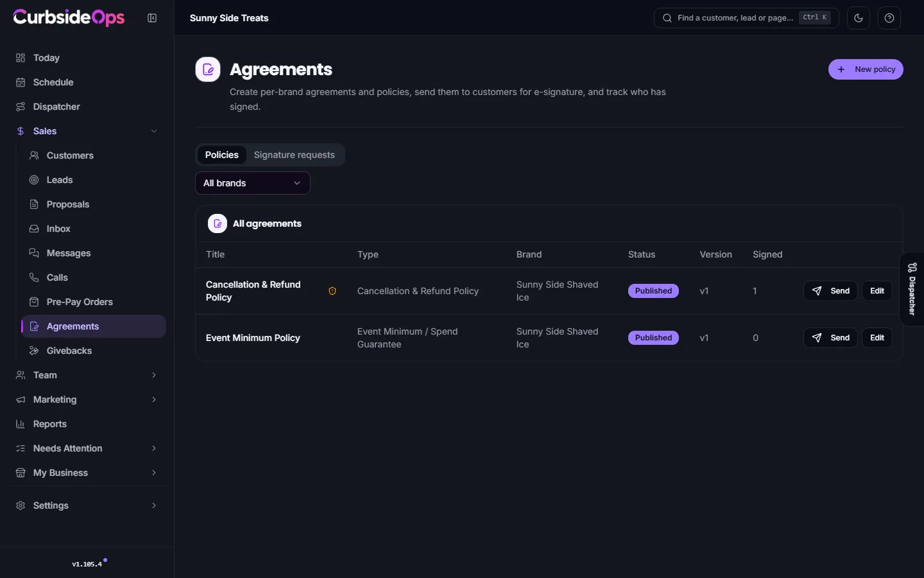The height and width of the screenshot is (578, 924).
Task: Click Published badge for Event Minimum Policy
Action: tap(653, 338)
